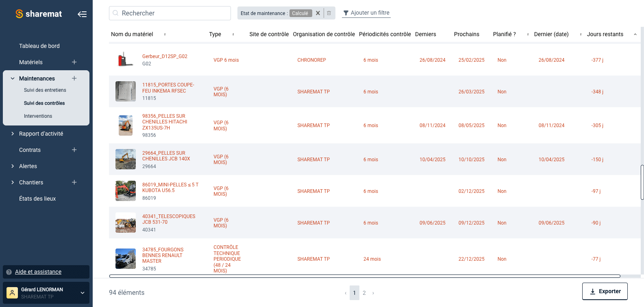Go to the previous page arrow
The height and width of the screenshot is (307, 644).
(346, 293)
